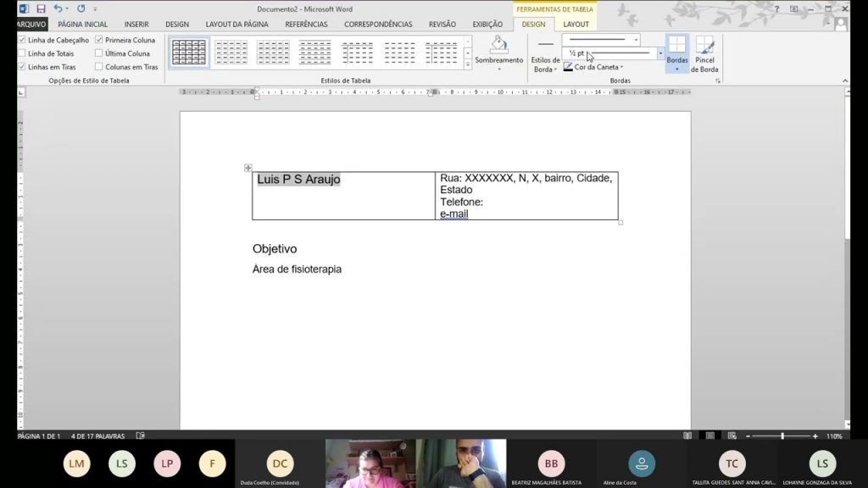Image resolution: width=868 pixels, height=488 pixels.
Task: Expand the table styles gallery
Action: click(x=468, y=65)
